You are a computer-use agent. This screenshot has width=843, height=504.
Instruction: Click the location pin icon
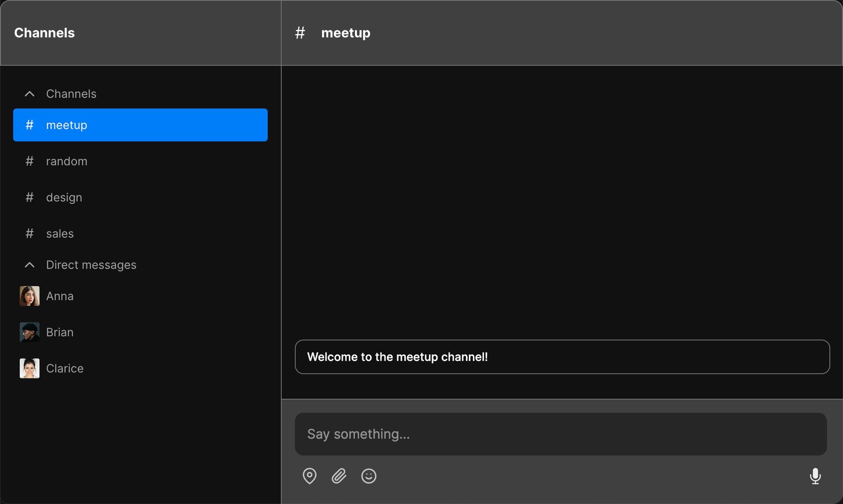309,476
